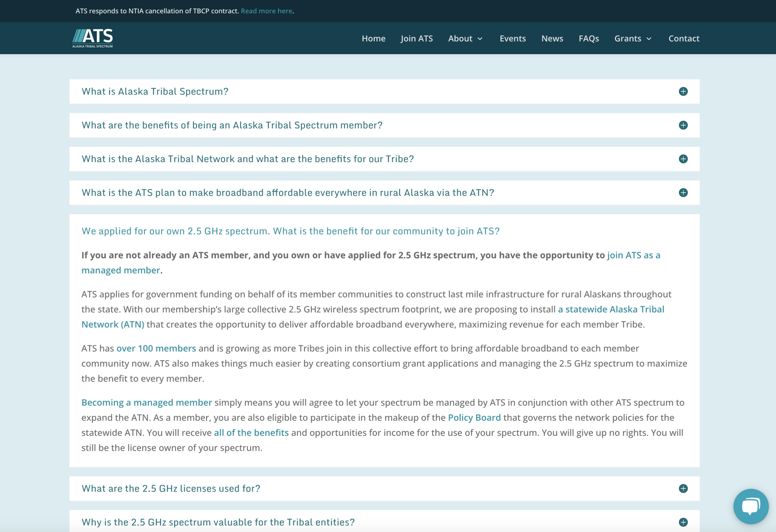Open the Grants dropdown menu
Image resolution: width=776 pixels, height=532 pixels.
pos(633,38)
